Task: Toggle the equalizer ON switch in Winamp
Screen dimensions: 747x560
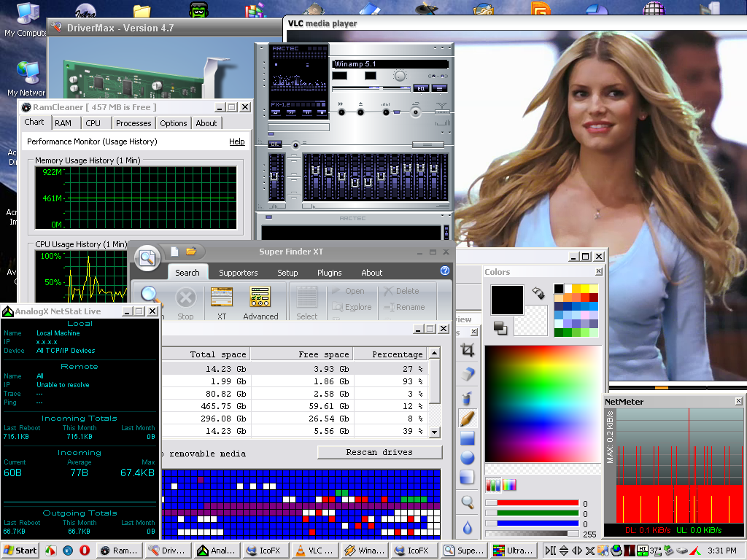Action: pos(275,144)
